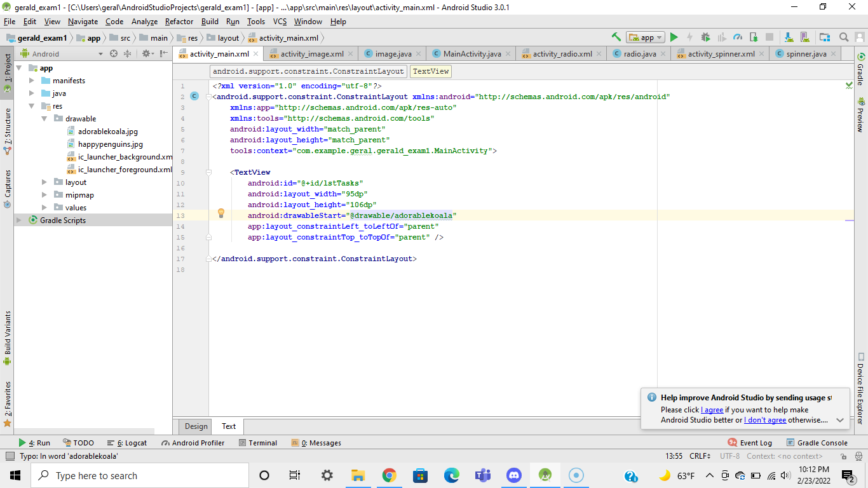
Task: Click the Make Project hammer icon
Action: point(616,37)
